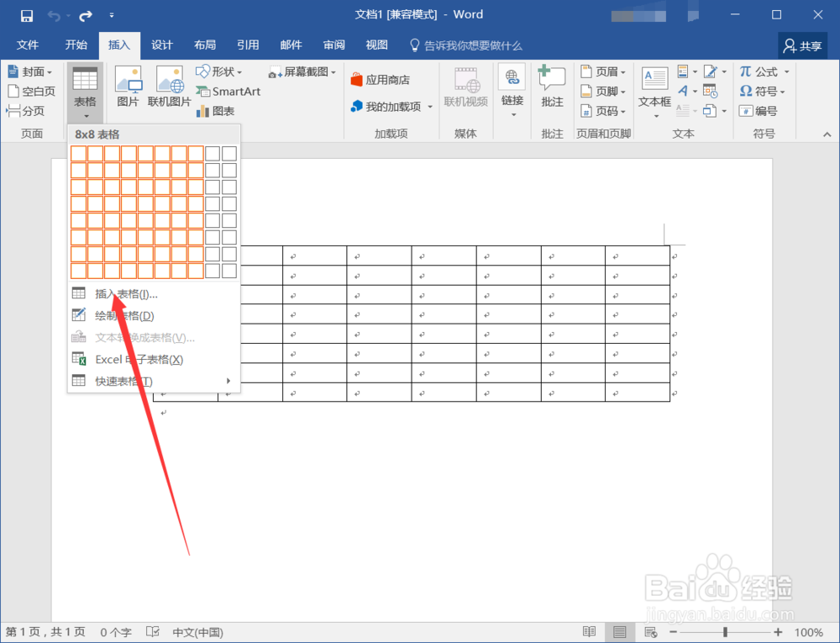This screenshot has height=643, width=840.
Task: Switch to the 审阅 ribbon tab
Action: coord(333,45)
